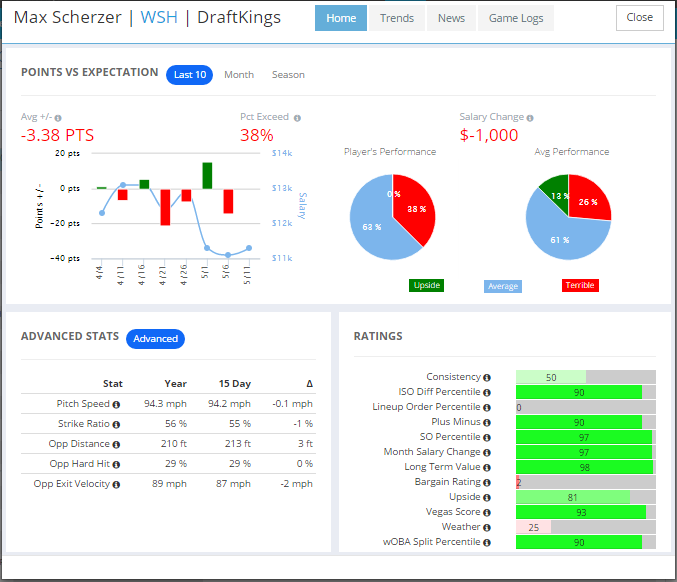Click the tall green bar on 5/1
Viewport: 677px width, 582px height.
point(207,176)
